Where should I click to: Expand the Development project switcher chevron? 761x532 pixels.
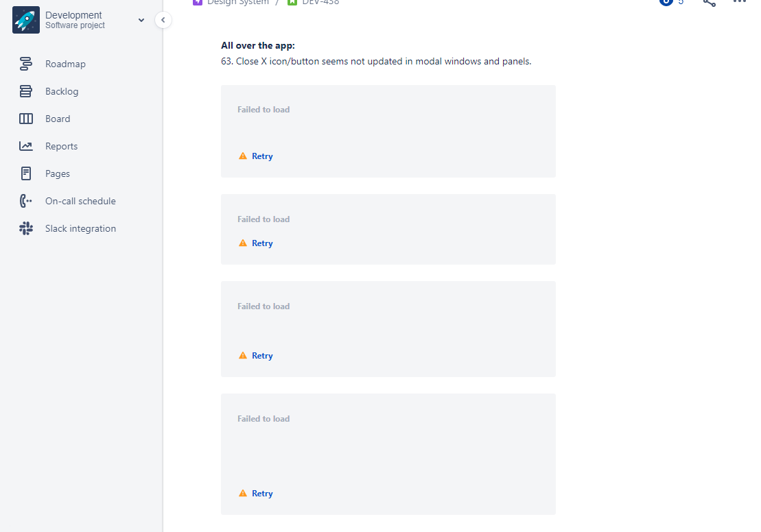(141, 20)
